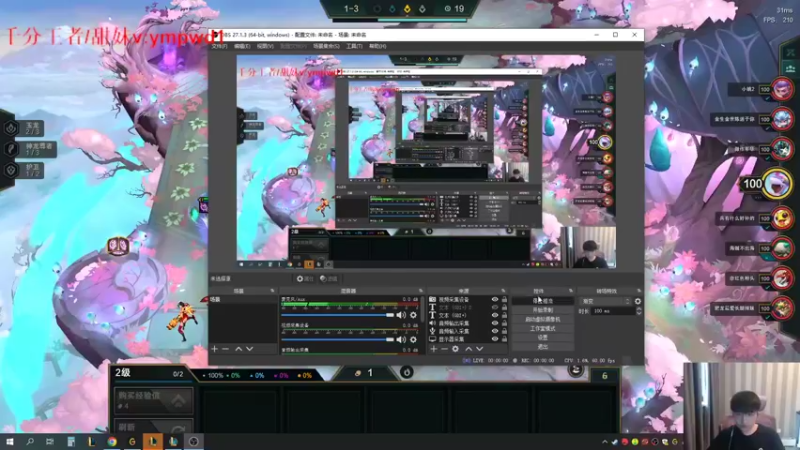Move scene down arrow in Scenes panel
This screenshot has height=450, width=800.
[x=249, y=349]
